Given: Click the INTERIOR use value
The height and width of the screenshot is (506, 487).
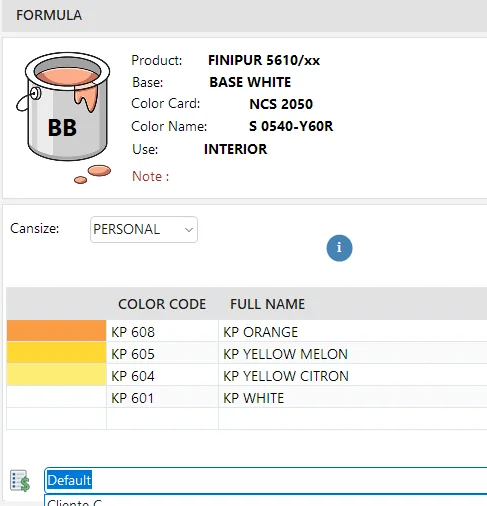Looking at the screenshot, I should pyautogui.click(x=235, y=149).
